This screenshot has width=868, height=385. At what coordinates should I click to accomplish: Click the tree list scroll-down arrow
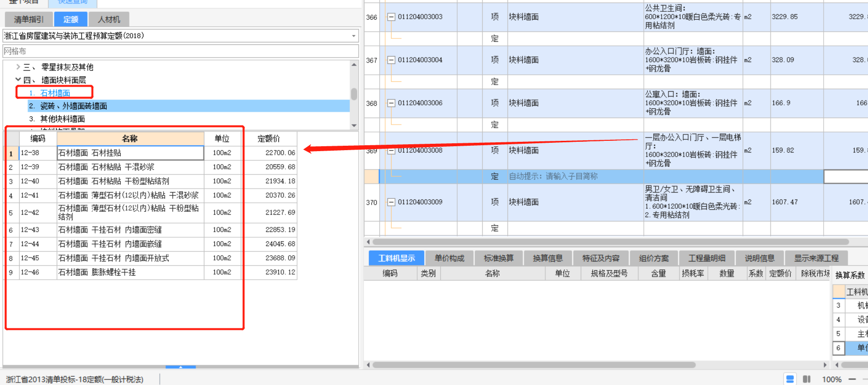point(354,126)
